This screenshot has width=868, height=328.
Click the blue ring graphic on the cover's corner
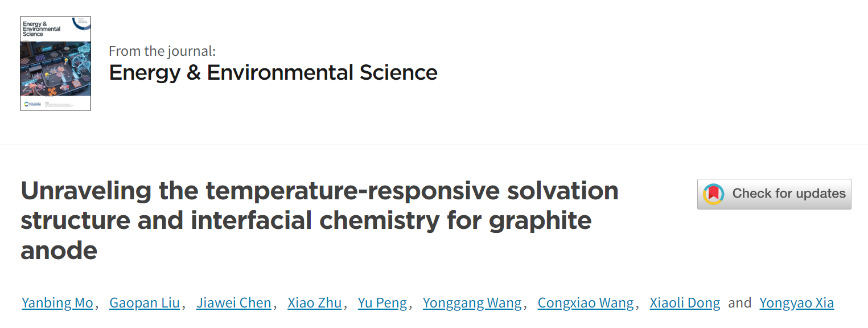83,23
